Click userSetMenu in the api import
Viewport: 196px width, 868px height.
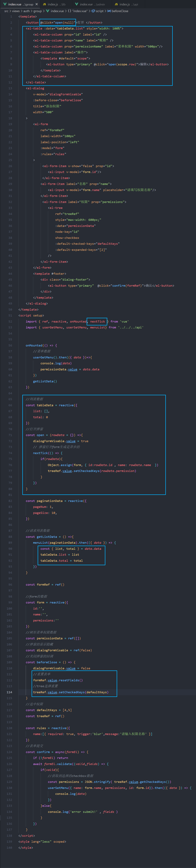click(76, 327)
